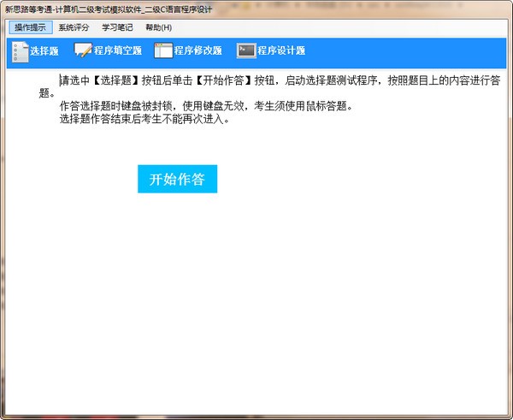The height and width of the screenshot is (420, 513).
Task: Click the 程序修改题 window icon
Action: pos(163,50)
